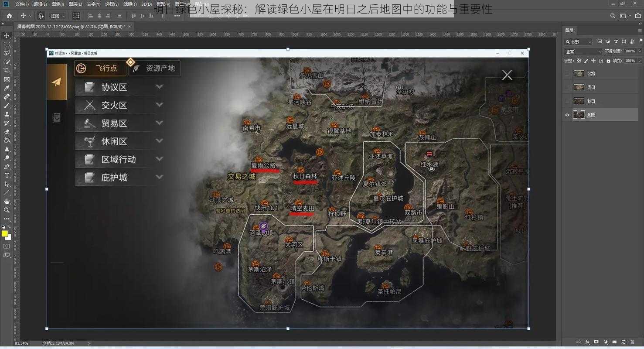644x349 pixels.
Task: Select the Healing Brush tool
Action: 7,97
